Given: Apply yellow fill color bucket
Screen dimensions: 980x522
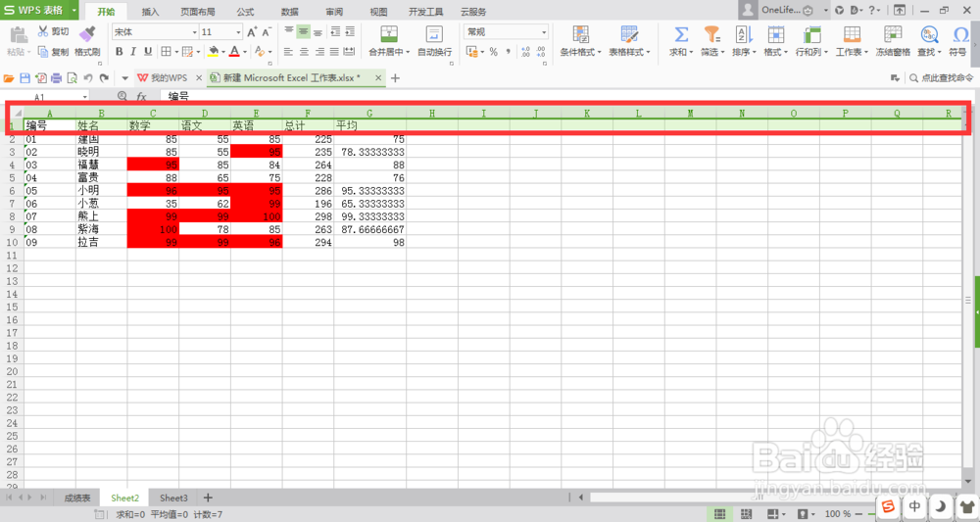Looking at the screenshot, I should pos(213,52).
